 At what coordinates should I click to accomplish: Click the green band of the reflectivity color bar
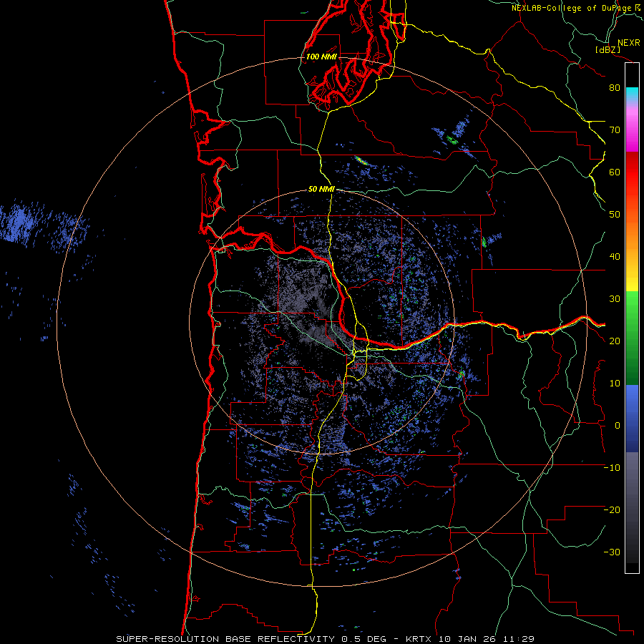point(632,338)
